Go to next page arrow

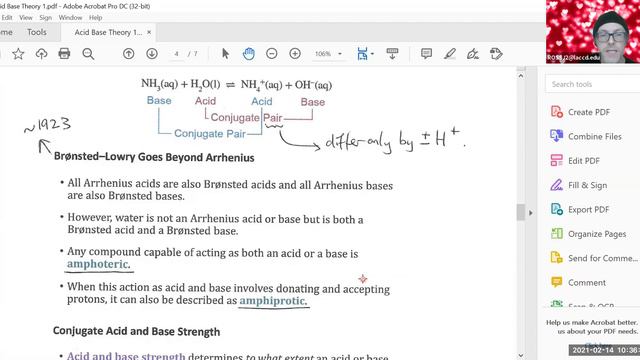click(x=152, y=53)
